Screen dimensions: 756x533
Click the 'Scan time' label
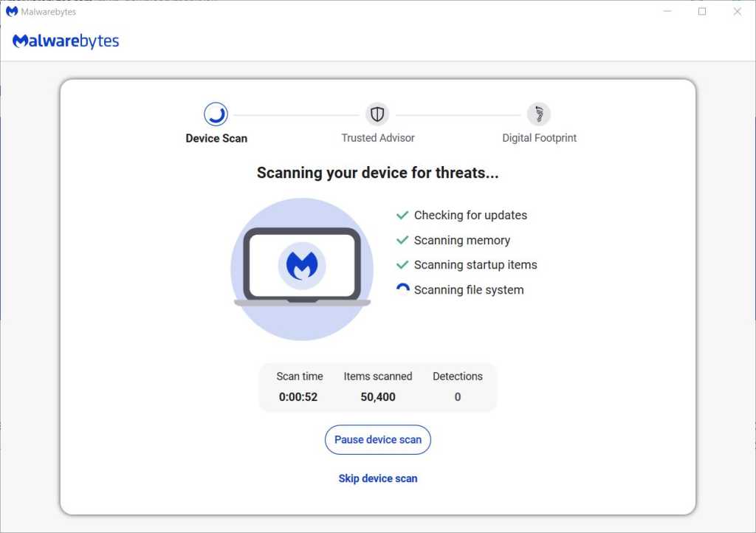(x=300, y=376)
